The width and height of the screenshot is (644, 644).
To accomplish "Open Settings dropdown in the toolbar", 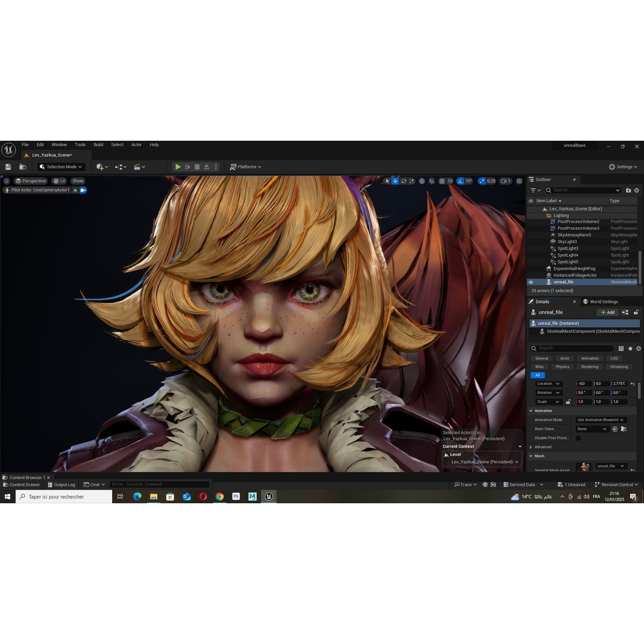I will click(623, 167).
